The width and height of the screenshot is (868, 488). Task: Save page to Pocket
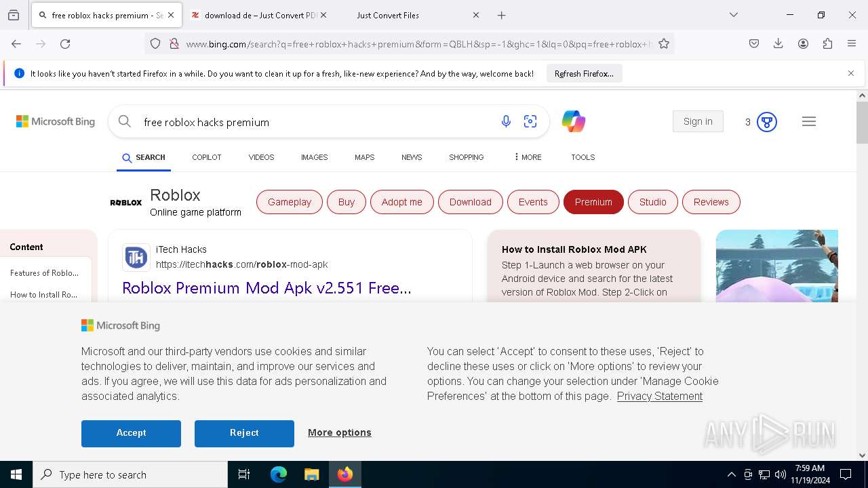coord(754,44)
